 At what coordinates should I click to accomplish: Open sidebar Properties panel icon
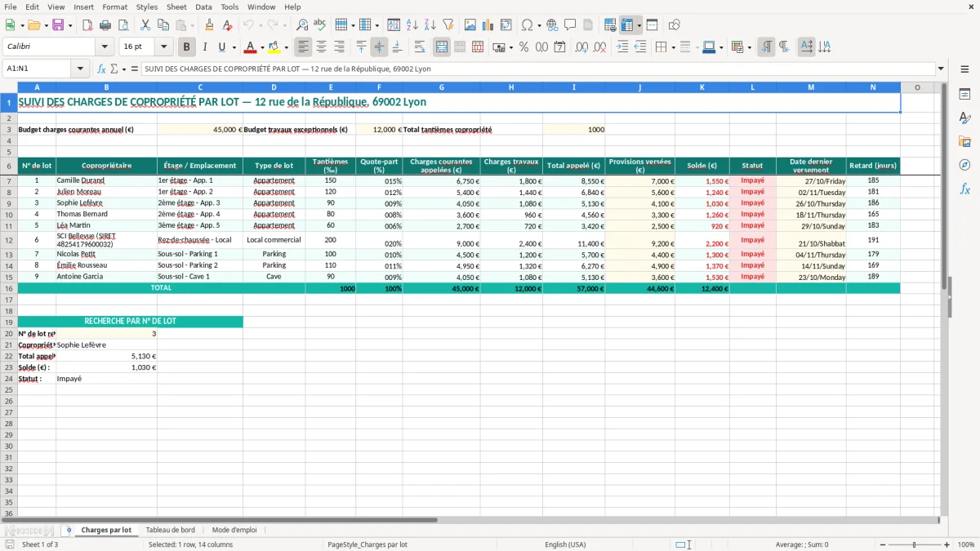(x=964, y=95)
